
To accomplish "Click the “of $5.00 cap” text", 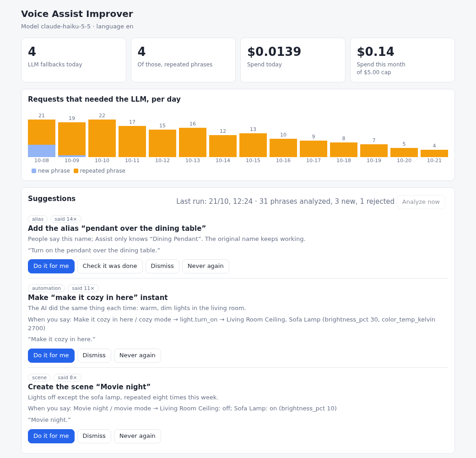I will pyautogui.click(x=373, y=72).
